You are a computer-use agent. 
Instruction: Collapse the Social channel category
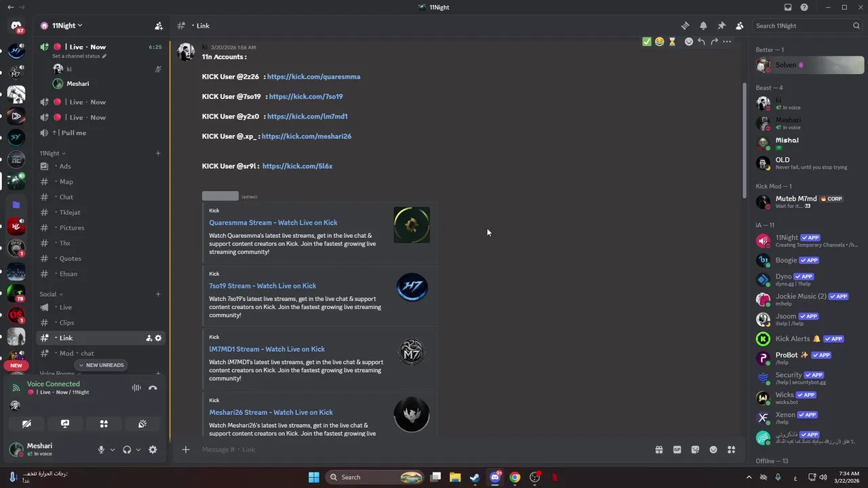click(x=51, y=294)
